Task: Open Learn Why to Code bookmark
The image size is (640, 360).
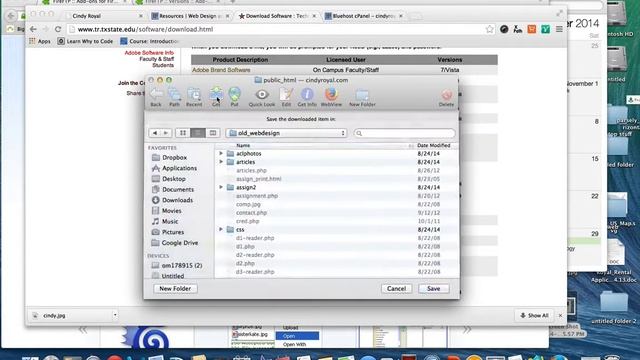Action: pyautogui.click(x=85, y=41)
